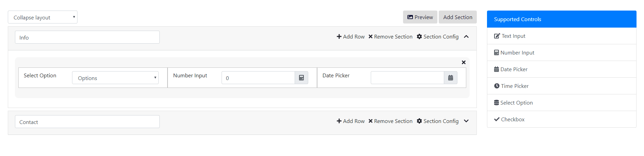Expand the Contact section with chevron down
Screen dimensions: 644x156
point(466,121)
